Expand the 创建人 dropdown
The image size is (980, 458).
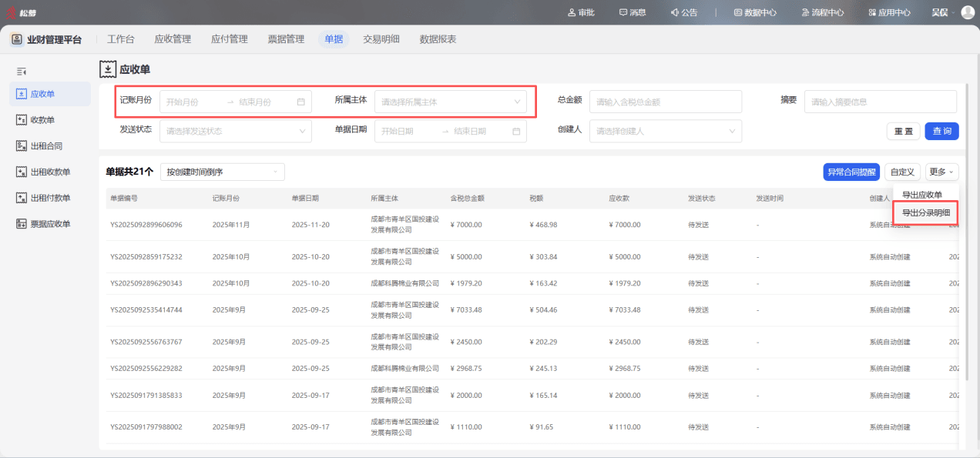666,131
